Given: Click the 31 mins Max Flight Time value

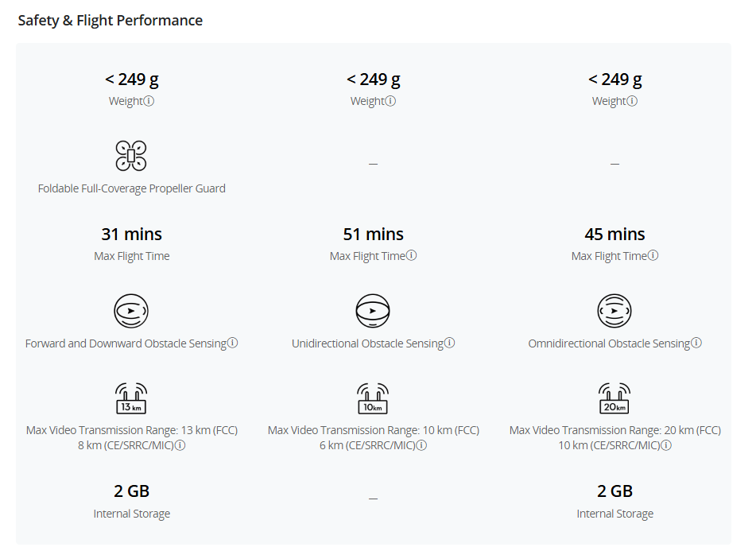Looking at the screenshot, I should coord(131,235).
